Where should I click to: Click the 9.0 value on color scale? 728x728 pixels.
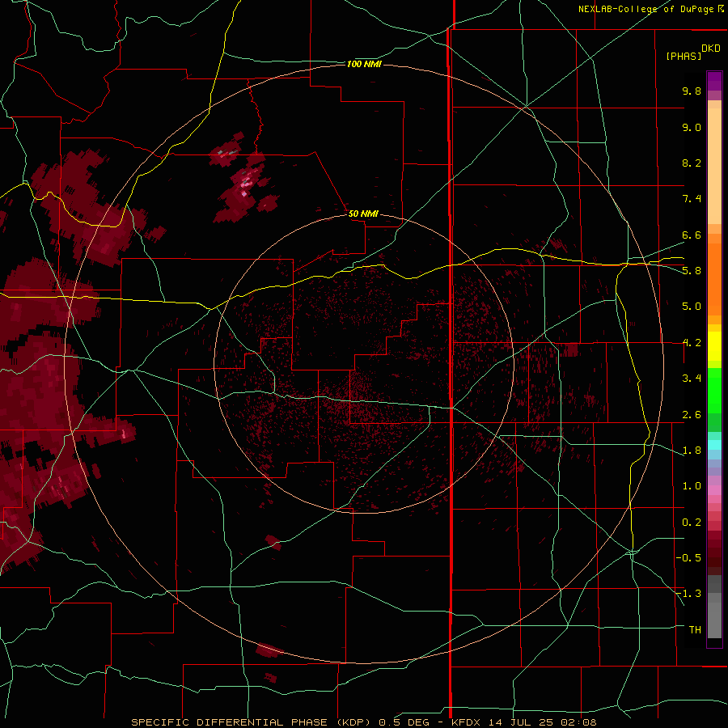(692, 127)
